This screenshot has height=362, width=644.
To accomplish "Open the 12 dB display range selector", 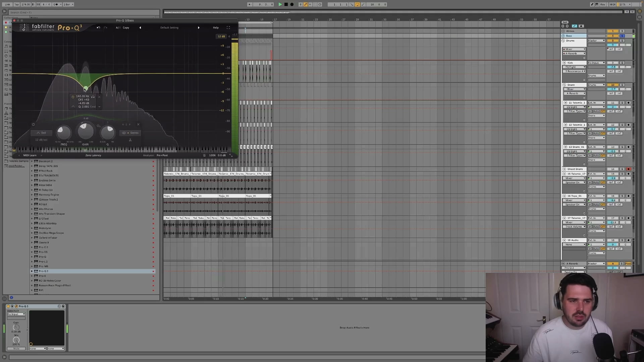I will [221, 36].
